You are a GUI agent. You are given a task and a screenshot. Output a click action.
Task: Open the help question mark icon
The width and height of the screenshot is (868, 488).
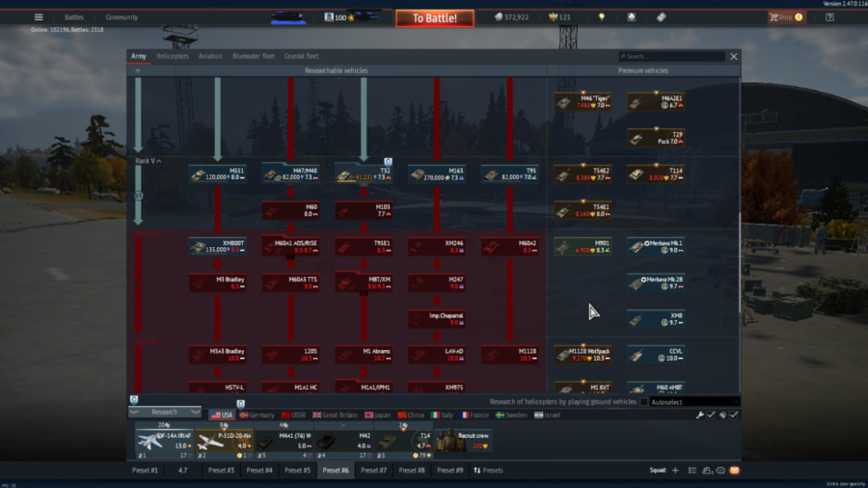click(x=829, y=17)
